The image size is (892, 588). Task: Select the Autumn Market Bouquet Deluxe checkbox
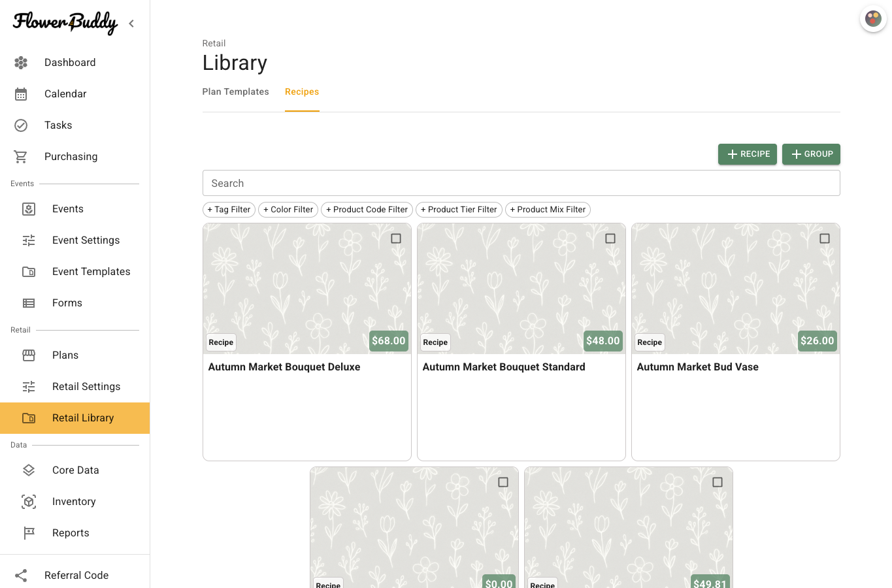coord(396,238)
